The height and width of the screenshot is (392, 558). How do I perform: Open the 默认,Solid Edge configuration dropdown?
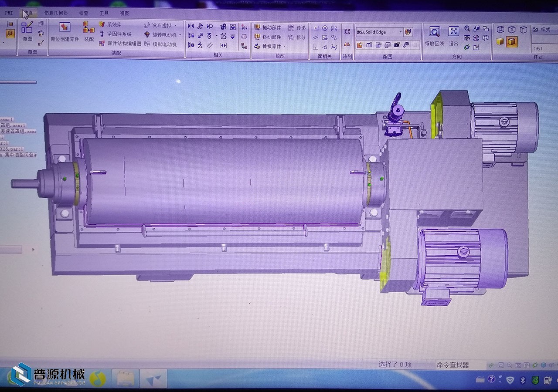401,32
